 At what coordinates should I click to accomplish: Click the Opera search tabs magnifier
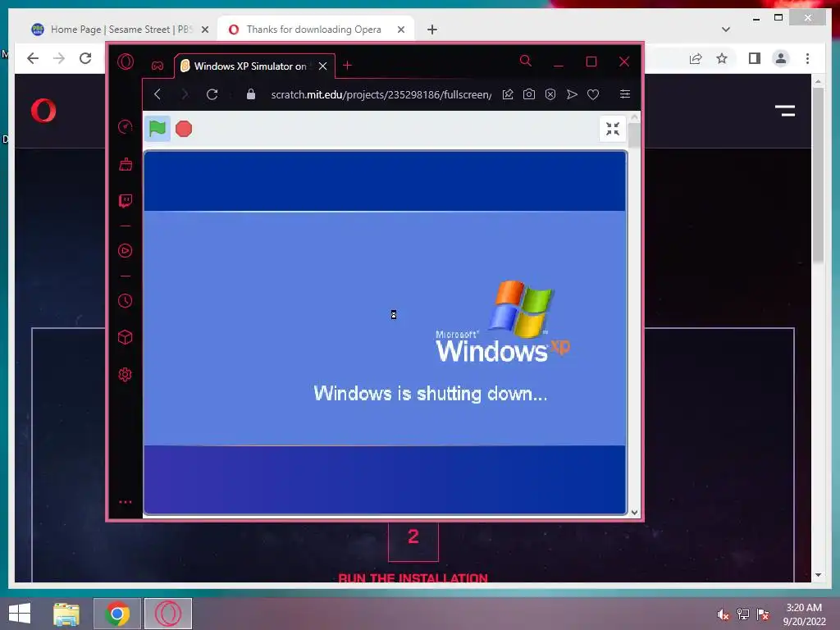click(526, 61)
